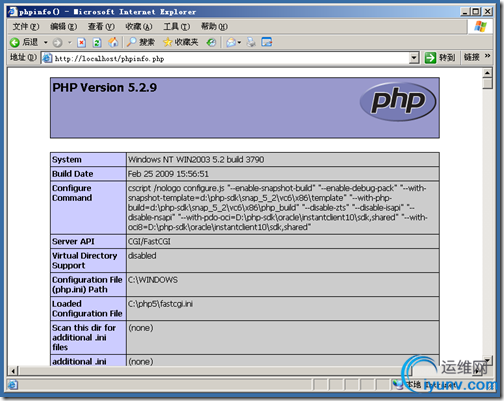The image size is (504, 401).
Task: Expand the address bar dropdown
Action: [x=414, y=58]
